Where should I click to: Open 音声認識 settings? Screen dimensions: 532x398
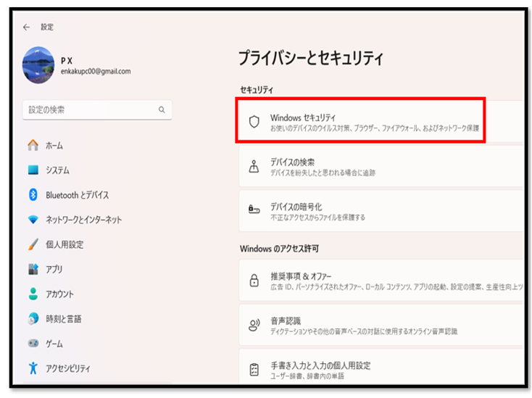click(x=382, y=325)
